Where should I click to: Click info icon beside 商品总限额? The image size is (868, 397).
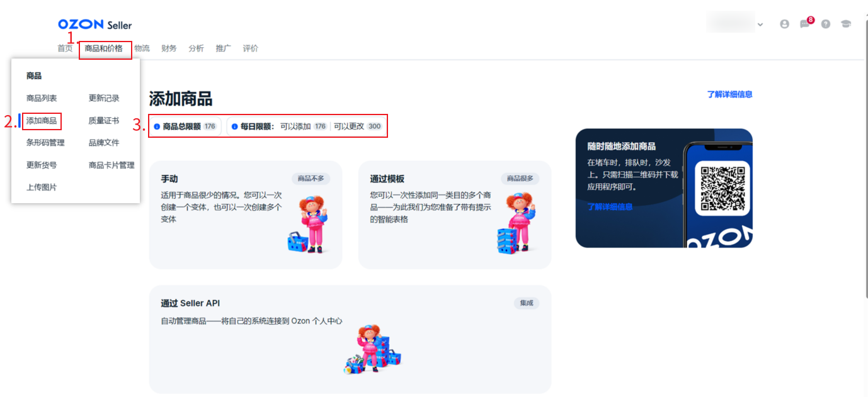click(x=157, y=126)
